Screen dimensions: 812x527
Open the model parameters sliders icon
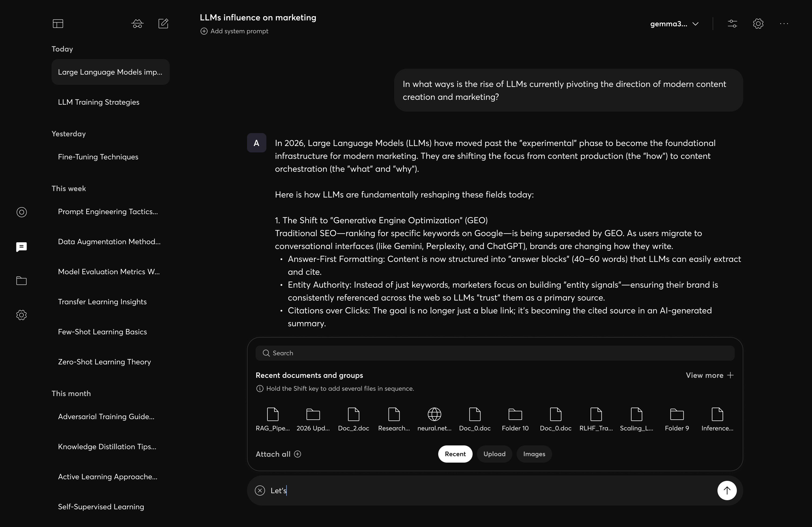pos(732,24)
